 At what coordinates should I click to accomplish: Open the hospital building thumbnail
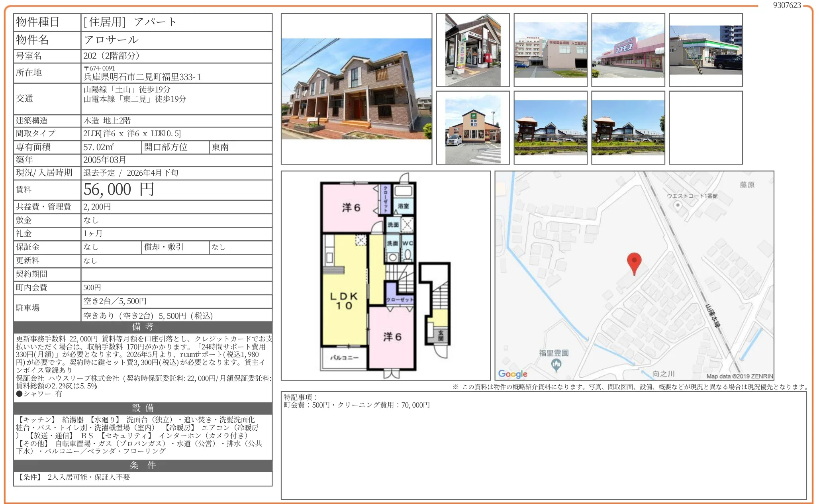coord(550,50)
